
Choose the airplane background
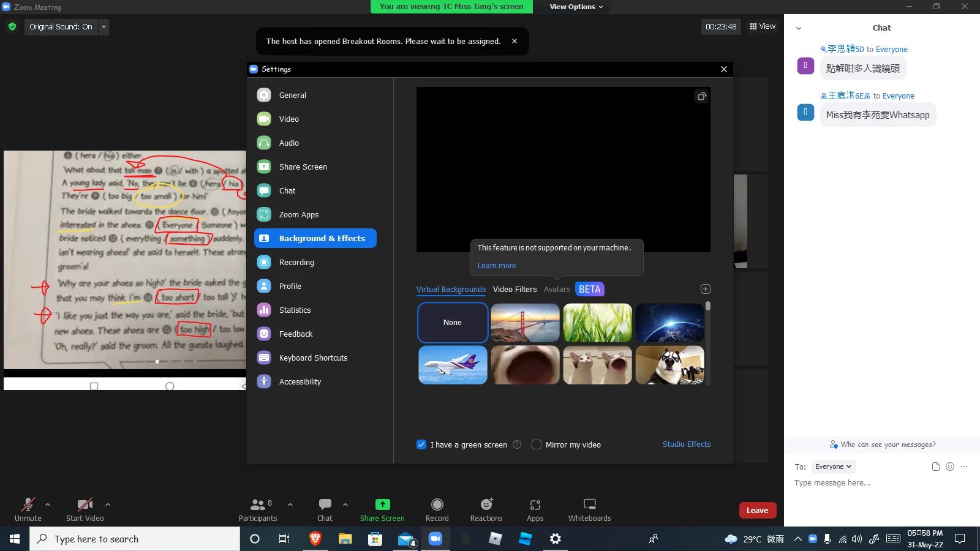tap(453, 365)
